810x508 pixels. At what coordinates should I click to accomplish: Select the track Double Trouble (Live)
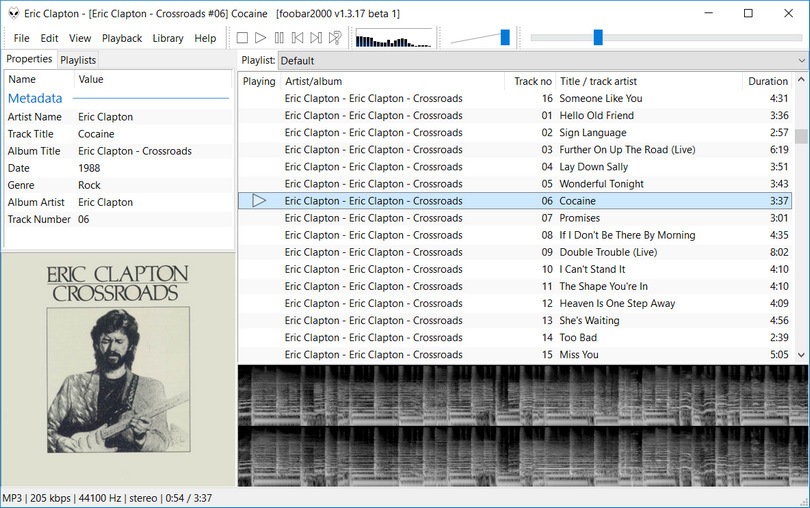point(515,252)
